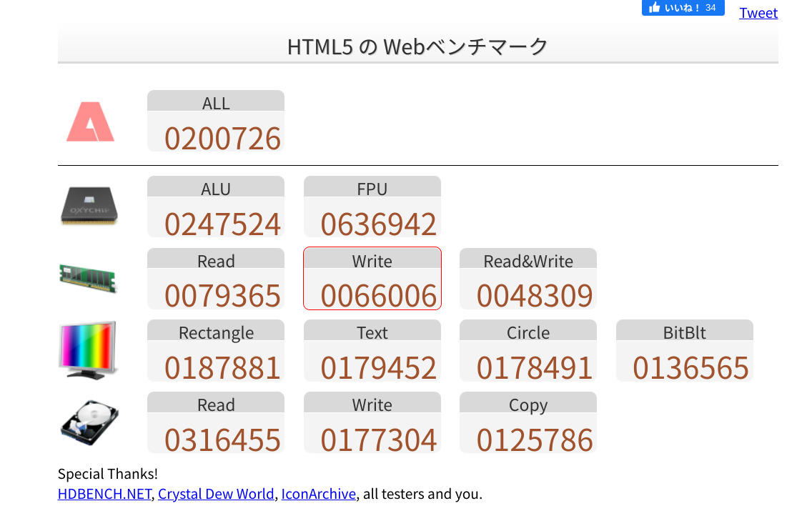
Task: Click the red A logo icon
Action: pyautogui.click(x=90, y=121)
